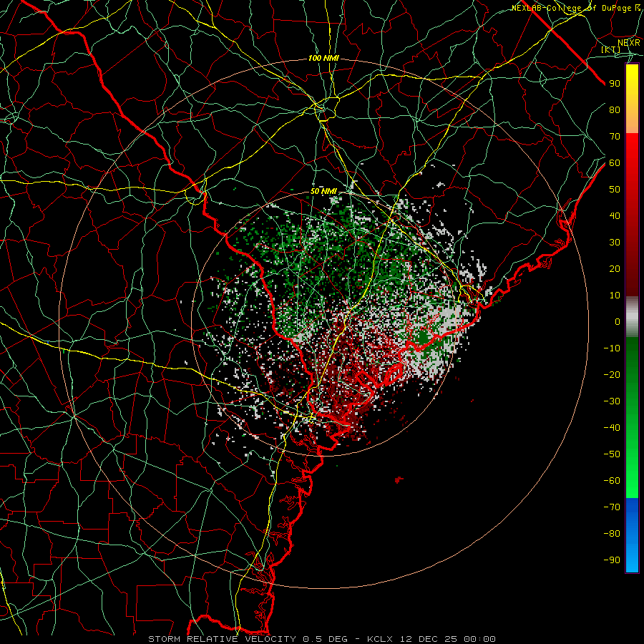Viewport: 644px width, 644px height.
Task: Click the 10 value on the velocity scale
Action: [615, 296]
